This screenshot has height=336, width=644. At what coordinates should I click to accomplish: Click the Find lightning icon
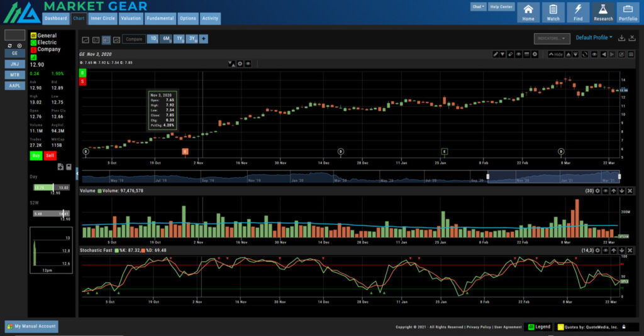click(577, 11)
